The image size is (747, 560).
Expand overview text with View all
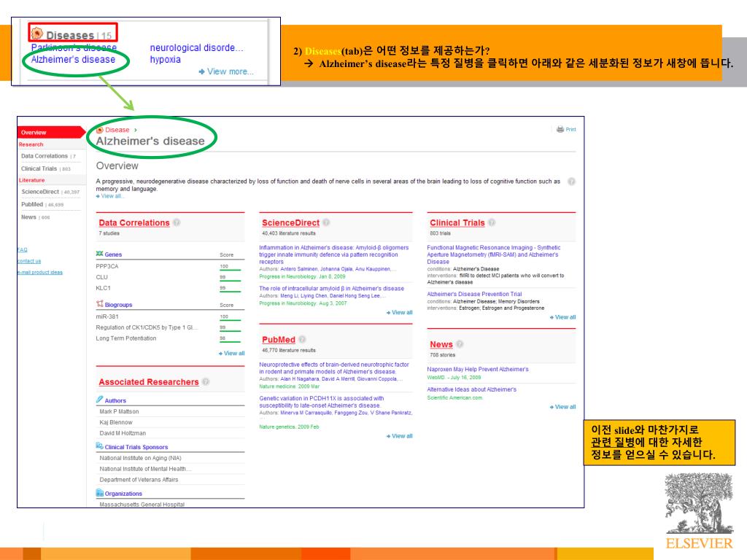[110, 196]
